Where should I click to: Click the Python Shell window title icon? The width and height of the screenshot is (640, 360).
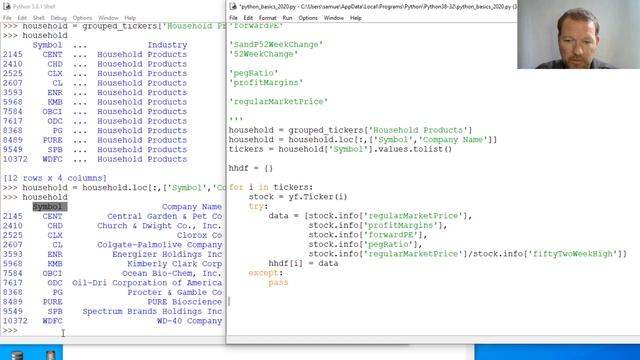point(7,7)
